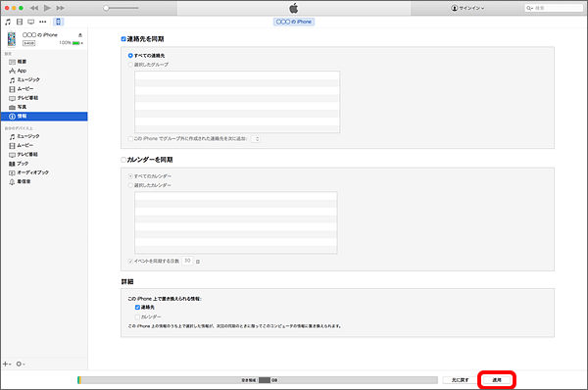588x390 pixels.
Task: Click the sync days number field showing 30
Action: coord(187,261)
